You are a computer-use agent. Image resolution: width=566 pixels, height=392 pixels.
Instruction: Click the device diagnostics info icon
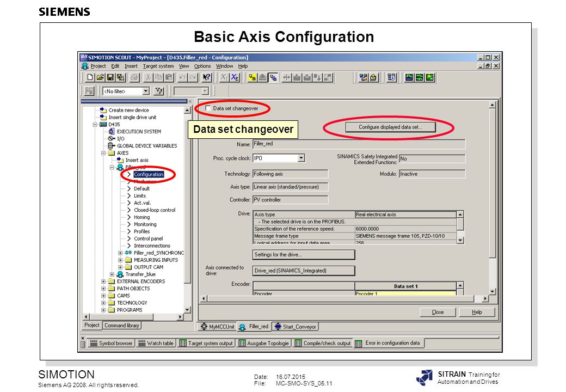pos(391,78)
